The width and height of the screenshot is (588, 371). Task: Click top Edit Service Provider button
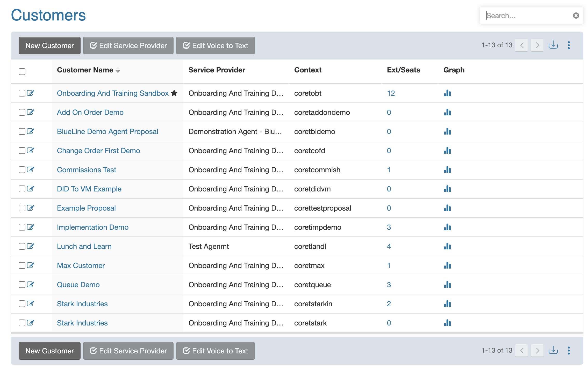[x=128, y=46]
